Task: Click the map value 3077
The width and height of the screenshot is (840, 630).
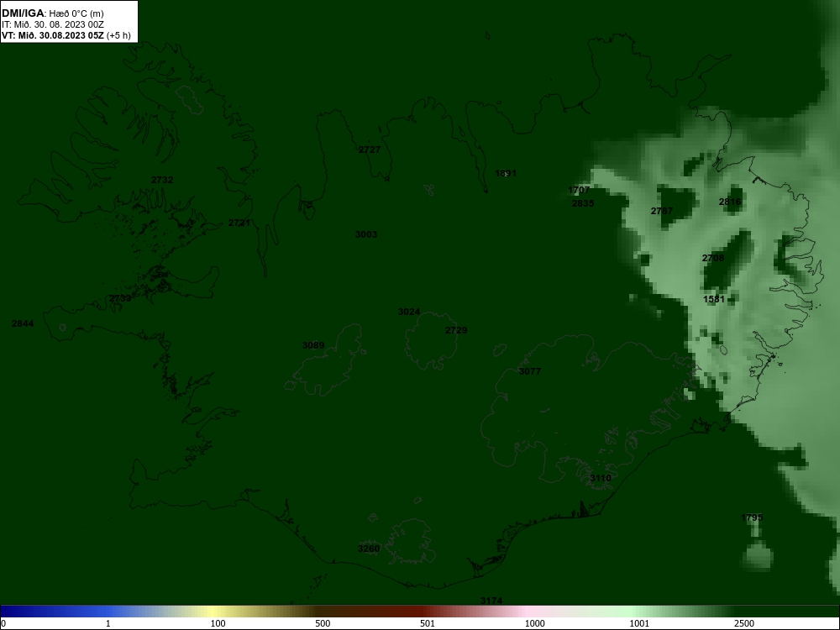Action: (x=530, y=371)
